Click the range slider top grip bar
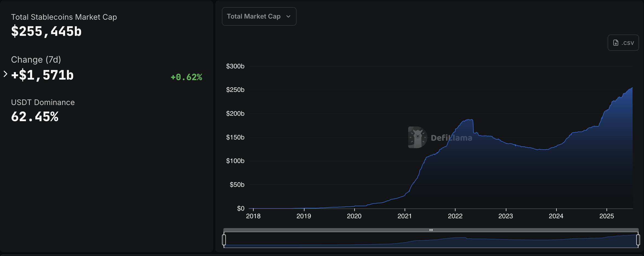The height and width of the screenshot is (256, 644). pyautogui.click(x=431, y=230)
